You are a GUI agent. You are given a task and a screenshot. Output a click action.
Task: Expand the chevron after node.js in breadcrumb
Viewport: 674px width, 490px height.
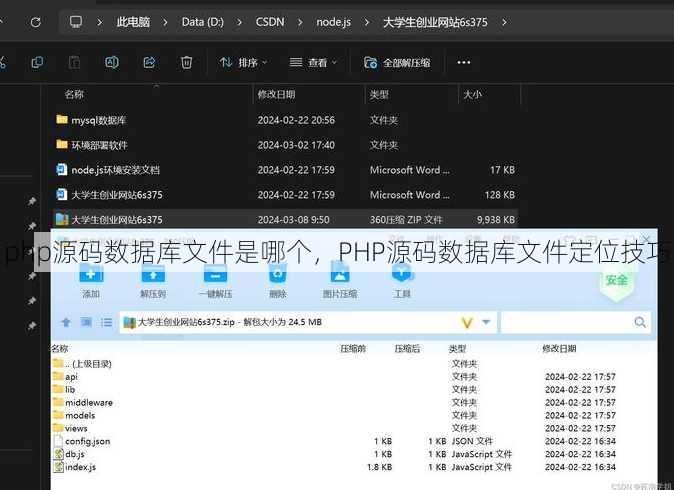pos(366,22)
